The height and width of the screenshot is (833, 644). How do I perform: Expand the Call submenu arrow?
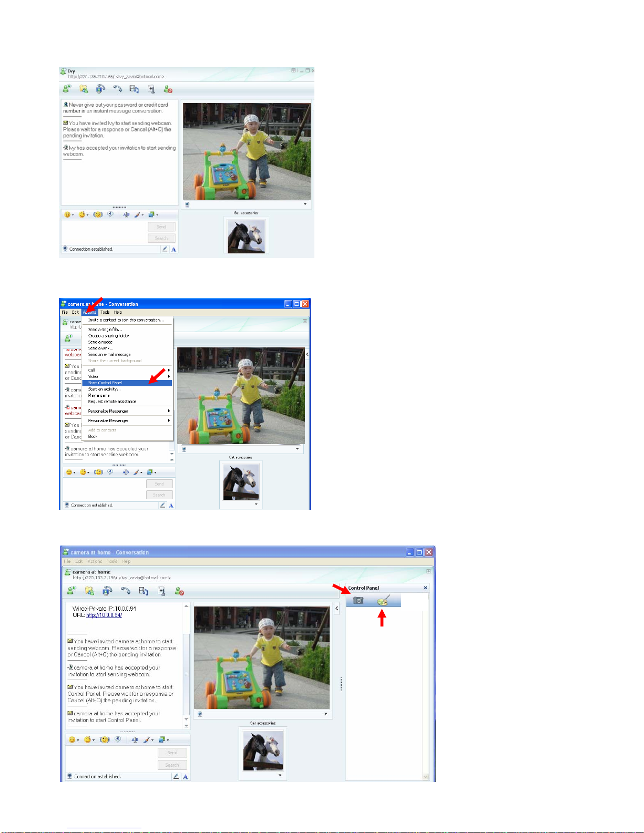169,371
